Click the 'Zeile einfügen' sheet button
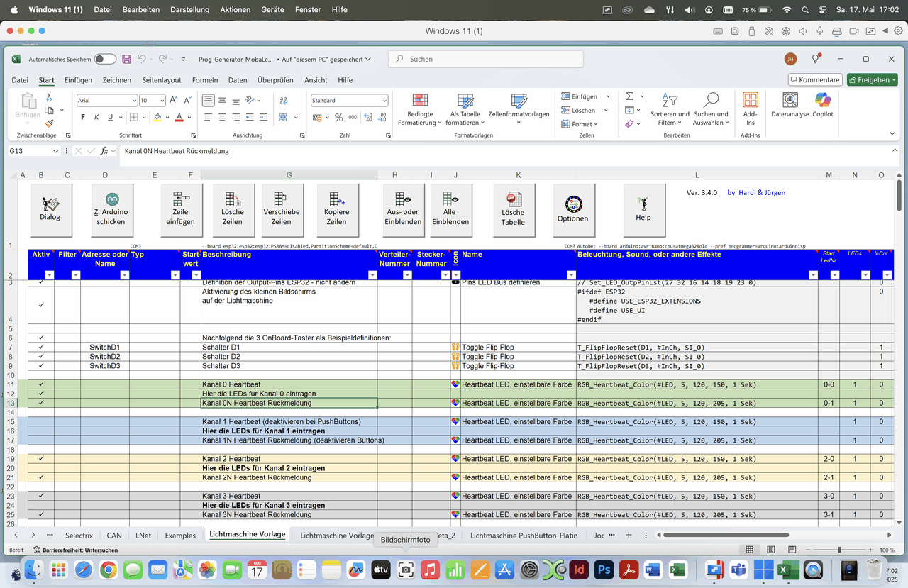Screen dimensions: 908x588 [x=181, y=209]
